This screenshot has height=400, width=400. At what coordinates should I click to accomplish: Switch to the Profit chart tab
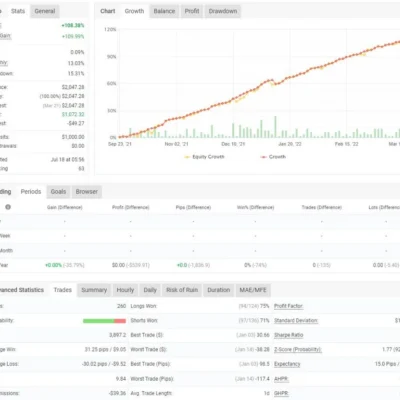(192, 11)
